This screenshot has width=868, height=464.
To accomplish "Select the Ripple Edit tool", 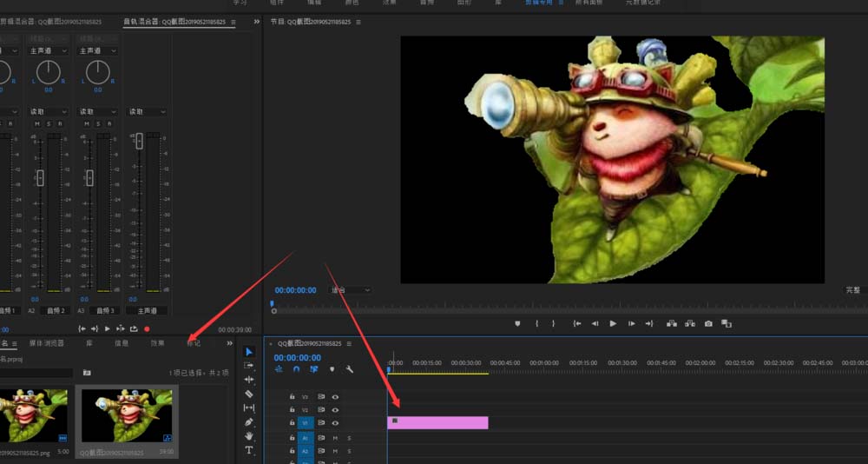I will (x=249, y=380).
